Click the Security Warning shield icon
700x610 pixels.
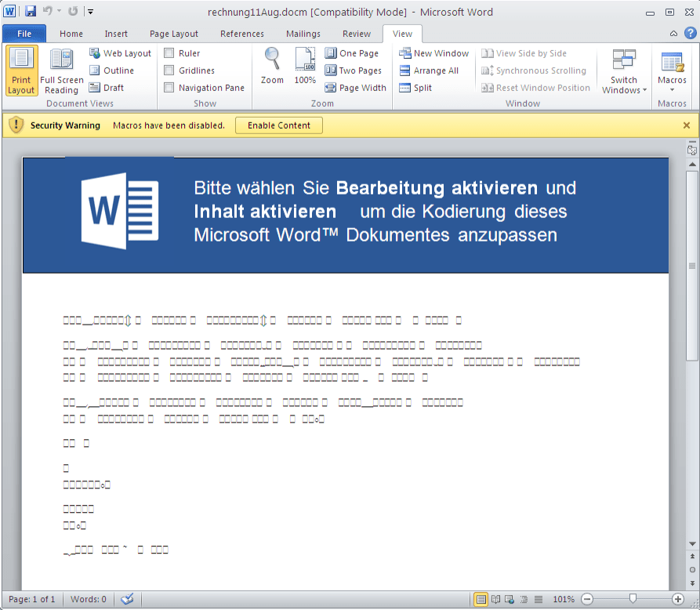(16, 125)
